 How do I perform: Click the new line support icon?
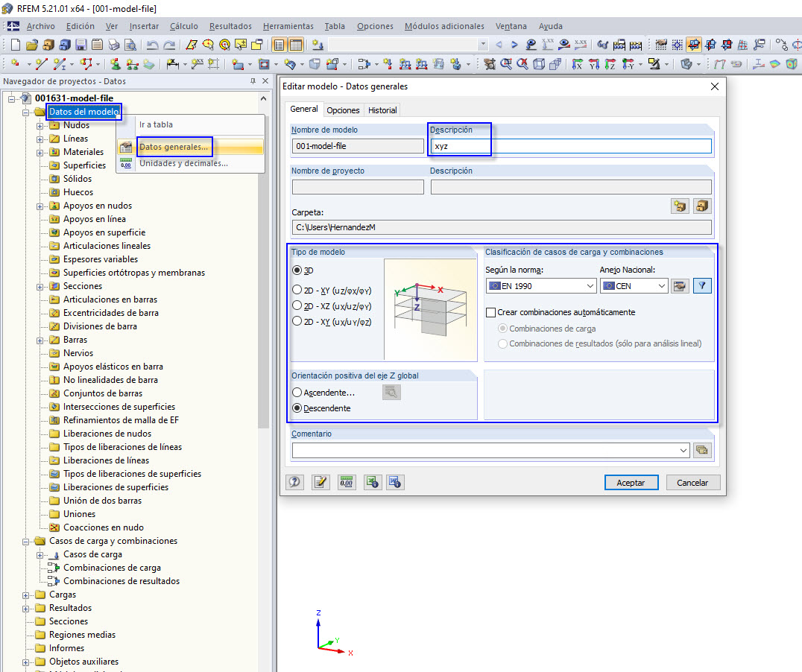(x=133, y=64)
